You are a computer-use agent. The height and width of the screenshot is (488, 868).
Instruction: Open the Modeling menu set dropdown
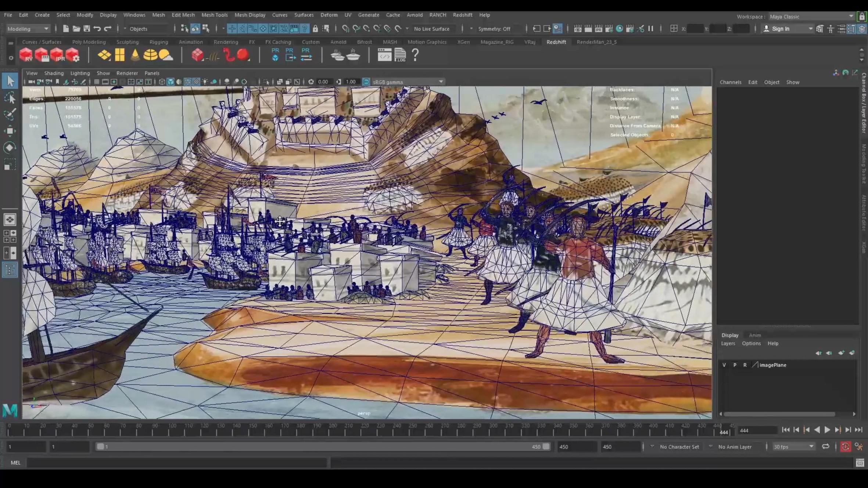pos(28,29)
